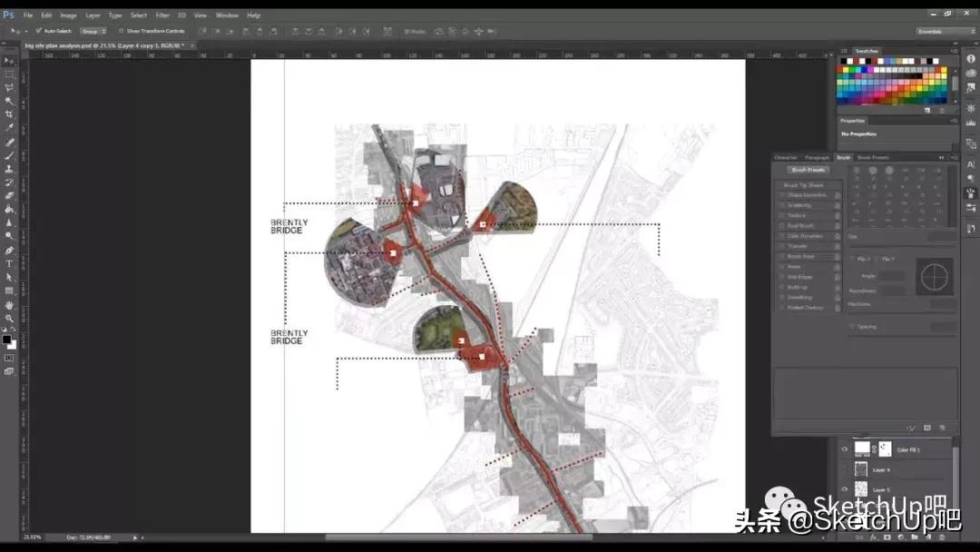This screenshot has width=980, height=552.
Task: Create a new layer
Action: point(927,536)
